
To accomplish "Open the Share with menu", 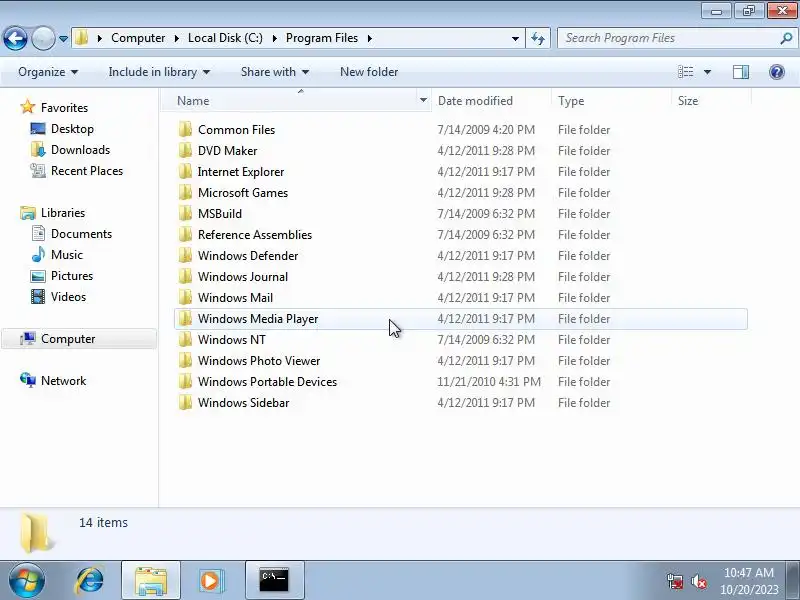I will coord(275,72).
